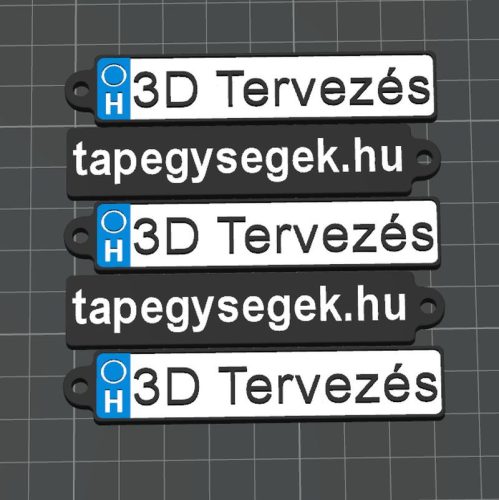
Task: Click the keyring hole of top plate
Action: point(81,91)
